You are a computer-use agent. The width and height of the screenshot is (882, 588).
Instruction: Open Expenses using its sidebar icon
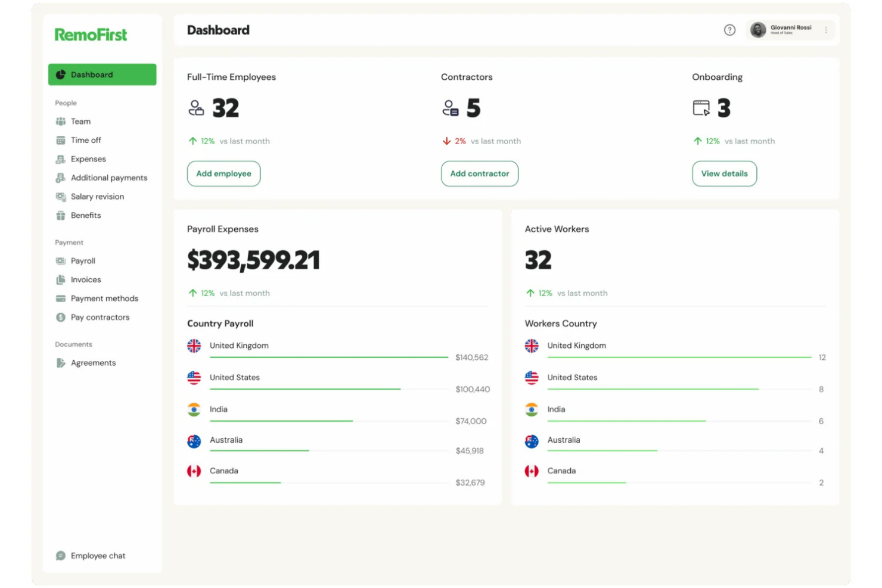[61, 159]
